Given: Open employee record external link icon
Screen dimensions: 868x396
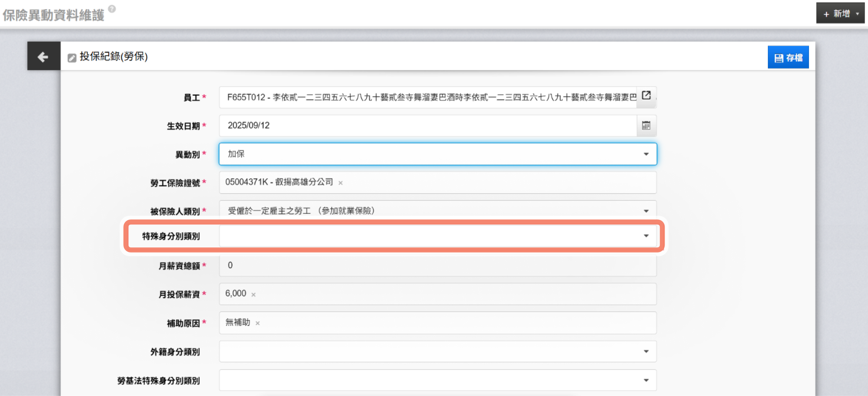Looking at the screenshot, I should click(x=646, y=96).
